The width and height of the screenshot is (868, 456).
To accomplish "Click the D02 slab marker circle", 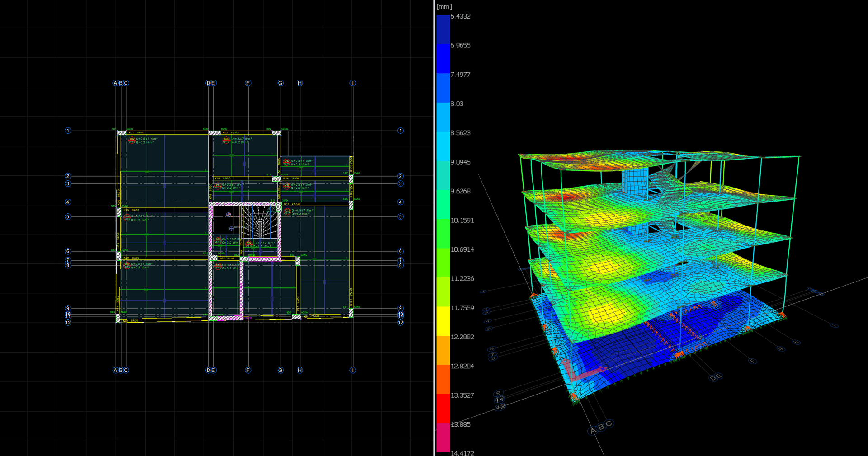I will [132, 140].
